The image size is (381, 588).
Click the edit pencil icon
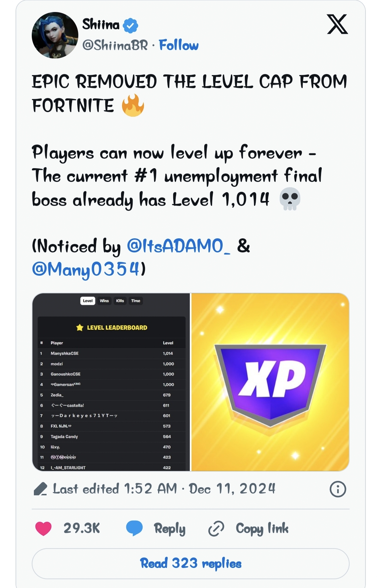(40, 489)
